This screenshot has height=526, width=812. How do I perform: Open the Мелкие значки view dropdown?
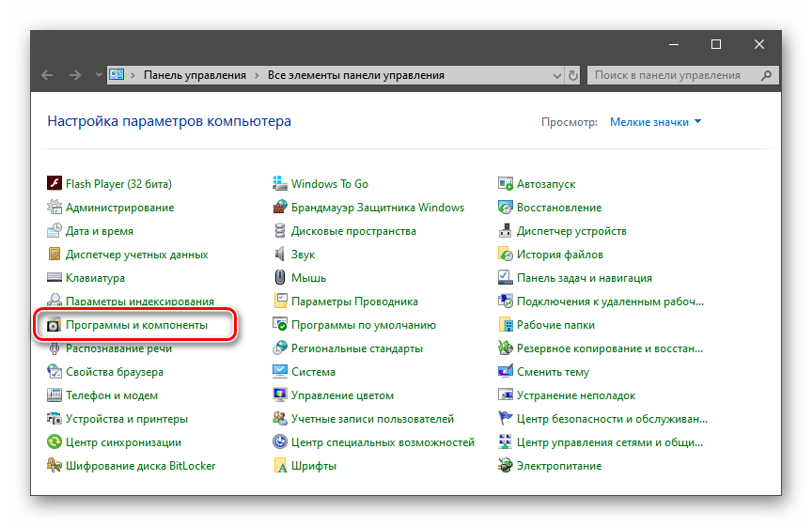pyautogui.click(x=655, y=122)
